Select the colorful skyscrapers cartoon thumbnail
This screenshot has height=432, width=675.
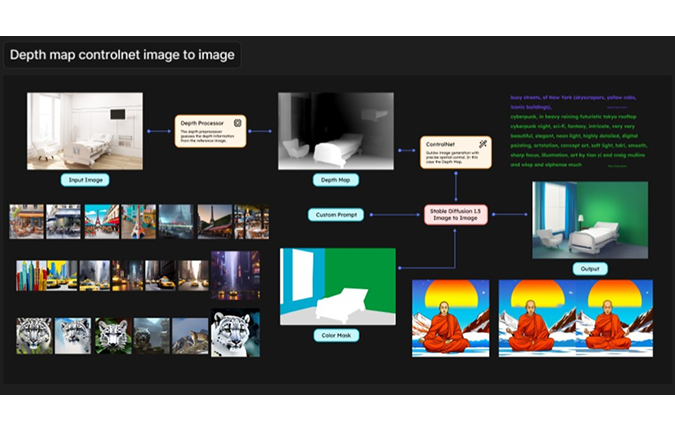(x=31, y=275)
